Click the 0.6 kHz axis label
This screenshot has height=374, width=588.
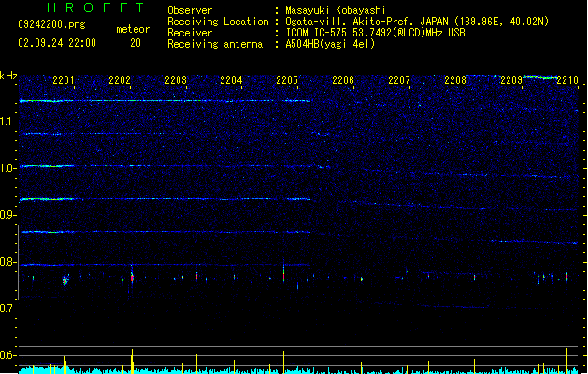point(7,355)
